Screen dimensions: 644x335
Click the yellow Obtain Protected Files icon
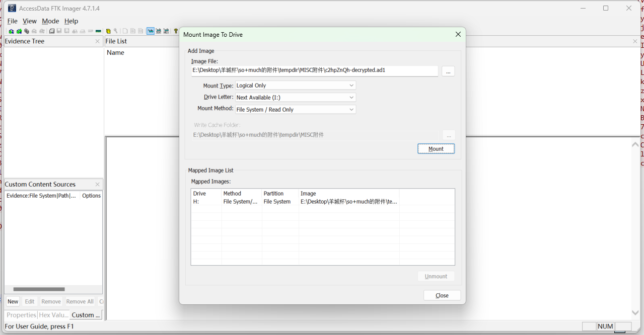pos(108,31)
